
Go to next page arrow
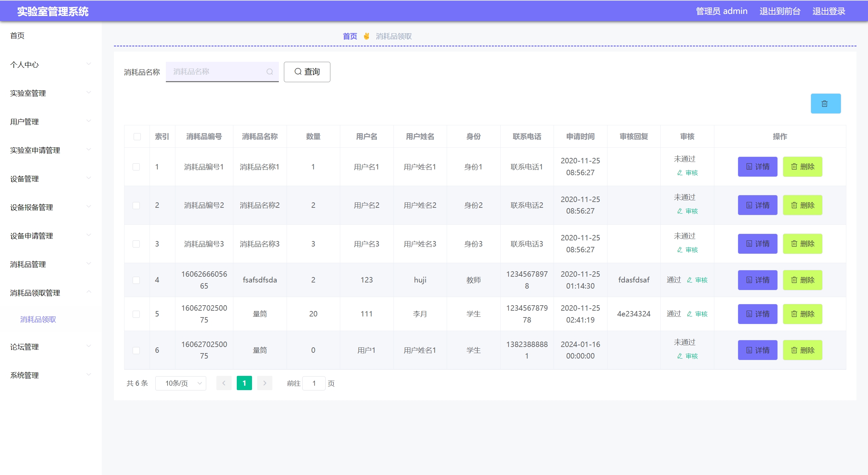coord(265,383)
